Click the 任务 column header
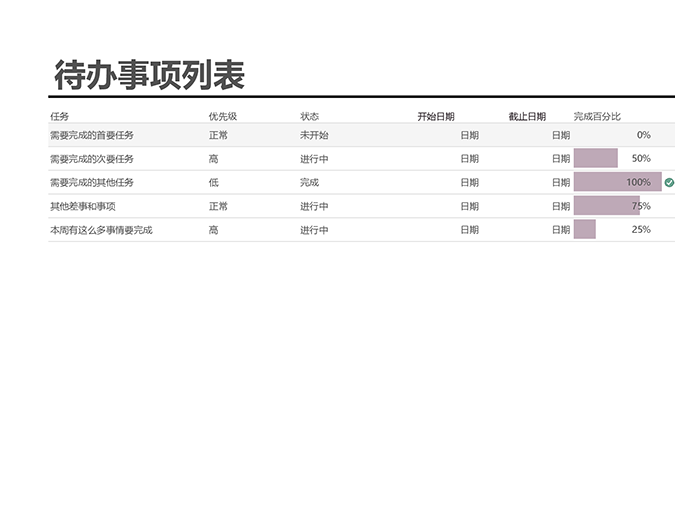Viewport: 675px width, 520px height. click(59, 116)
